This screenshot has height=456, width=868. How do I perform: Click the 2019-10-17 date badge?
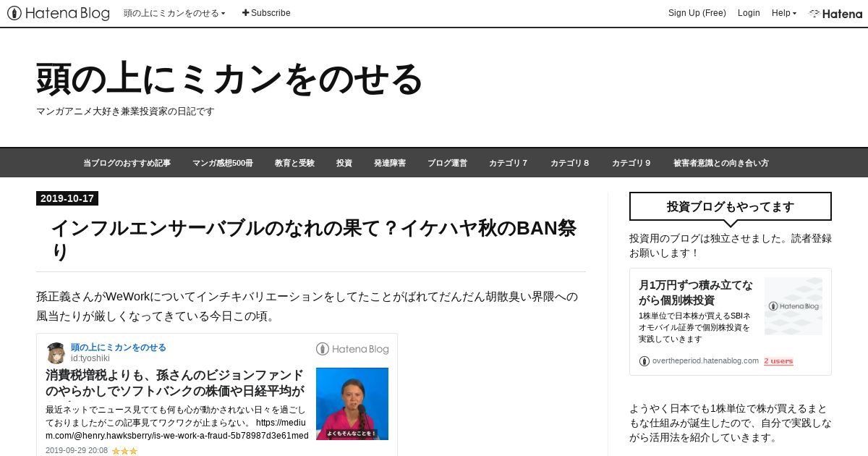(x=67, y=198)
